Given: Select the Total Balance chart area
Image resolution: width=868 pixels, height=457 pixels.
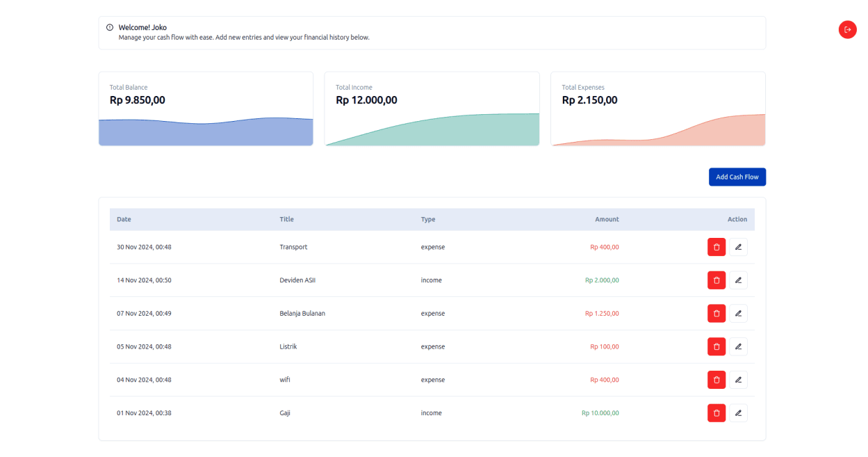Looking at the screenshot, I should 206,131.
